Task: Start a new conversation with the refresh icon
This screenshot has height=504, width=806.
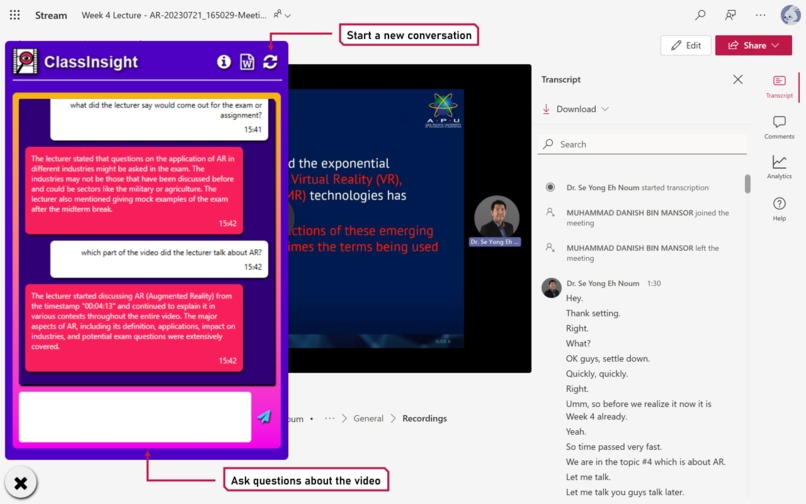Action: point(270,62)
